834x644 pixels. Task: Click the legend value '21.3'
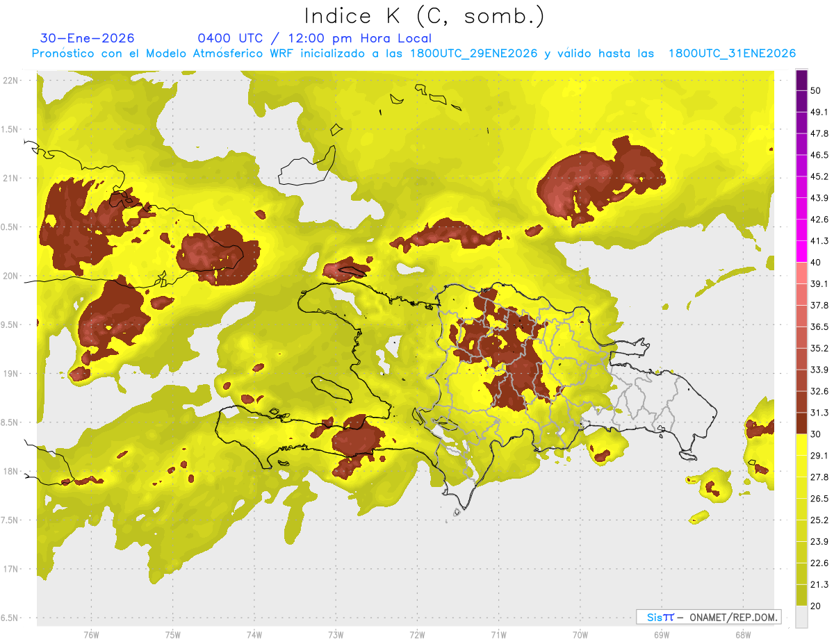pyautogui.click(x=819, y=585)
